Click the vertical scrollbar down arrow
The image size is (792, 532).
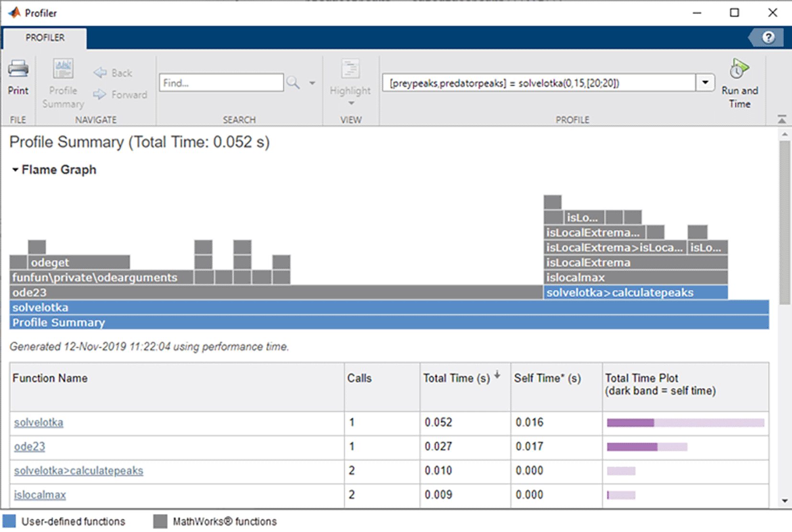coord(784,501)
